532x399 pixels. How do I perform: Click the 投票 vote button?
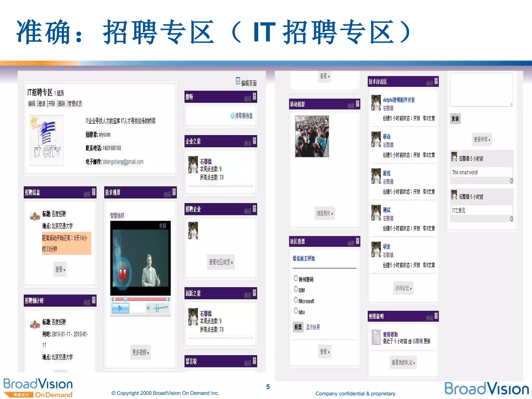pos(298,327)
